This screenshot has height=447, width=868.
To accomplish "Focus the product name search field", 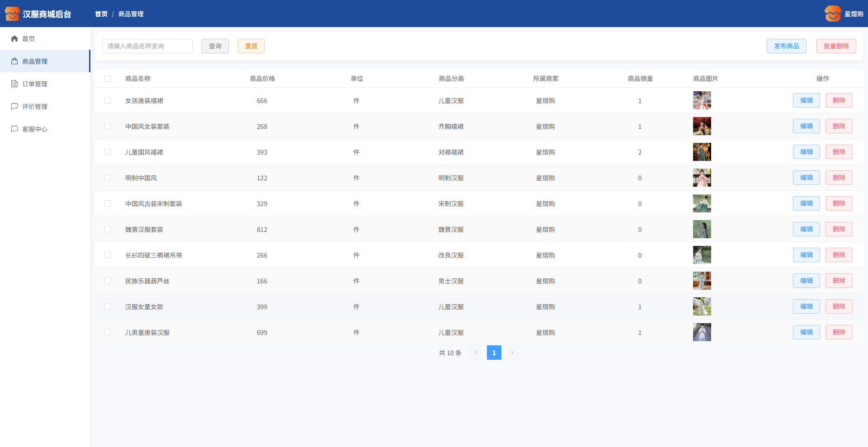I will [x=147, y=46].
